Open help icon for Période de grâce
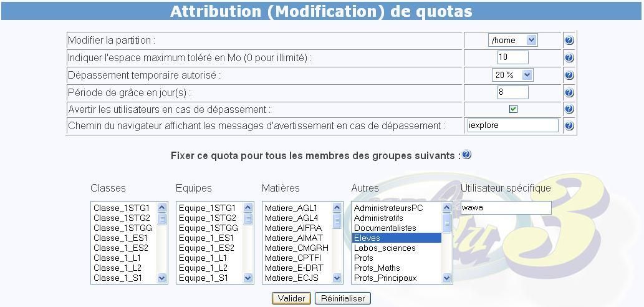The height and width of the screenshot is (307, 644). tap(569, 92)
